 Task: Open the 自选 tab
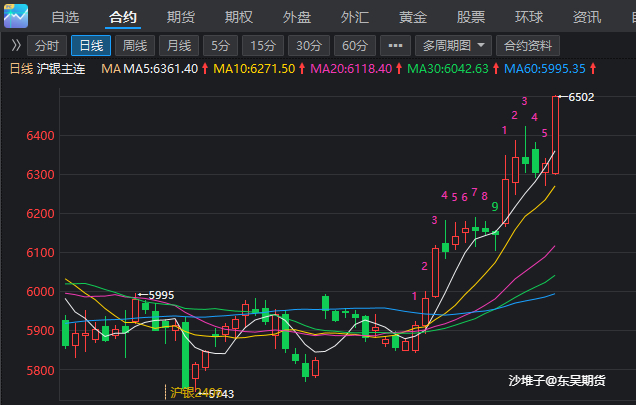tap(65, 17)
